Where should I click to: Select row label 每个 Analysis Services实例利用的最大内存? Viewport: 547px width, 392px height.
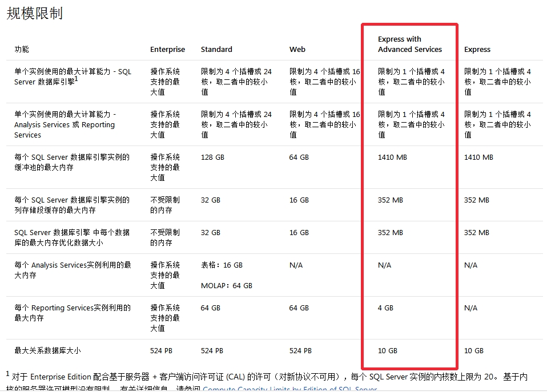click(x=73, y=270)
